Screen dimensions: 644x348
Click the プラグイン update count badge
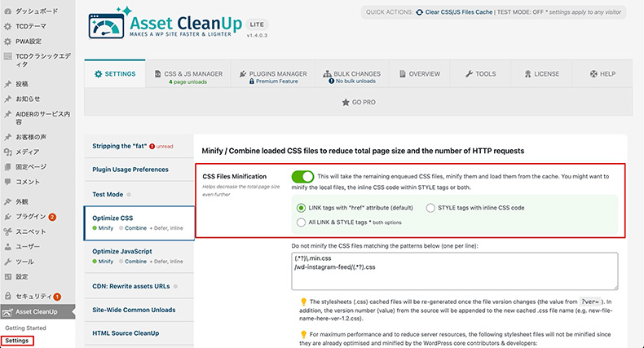(x=52, y=217)
